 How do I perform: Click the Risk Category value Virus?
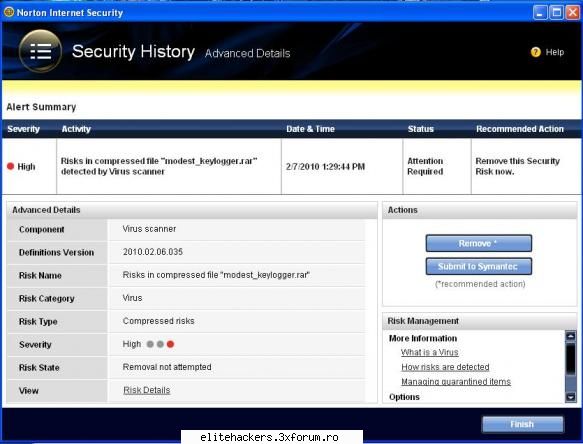click(132, 298)
